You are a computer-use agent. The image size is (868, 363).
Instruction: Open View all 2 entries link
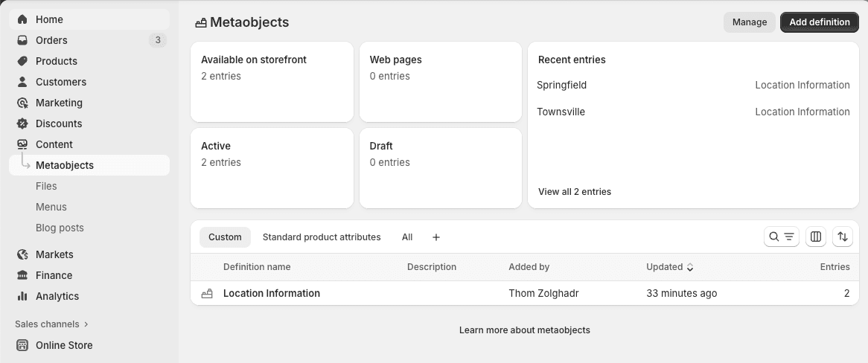[x=575, y=192]
